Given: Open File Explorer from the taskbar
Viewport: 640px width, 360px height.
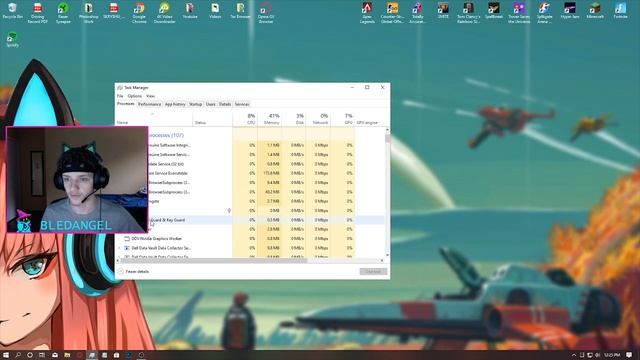Looking at the screenshot, I should tap(67, 355).
